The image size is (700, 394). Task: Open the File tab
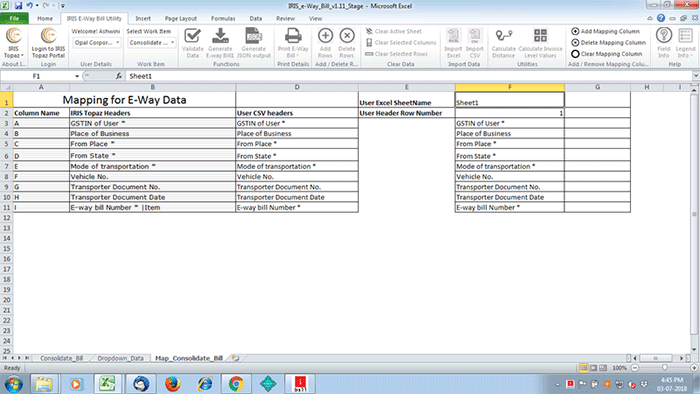(x=14, y=18)
